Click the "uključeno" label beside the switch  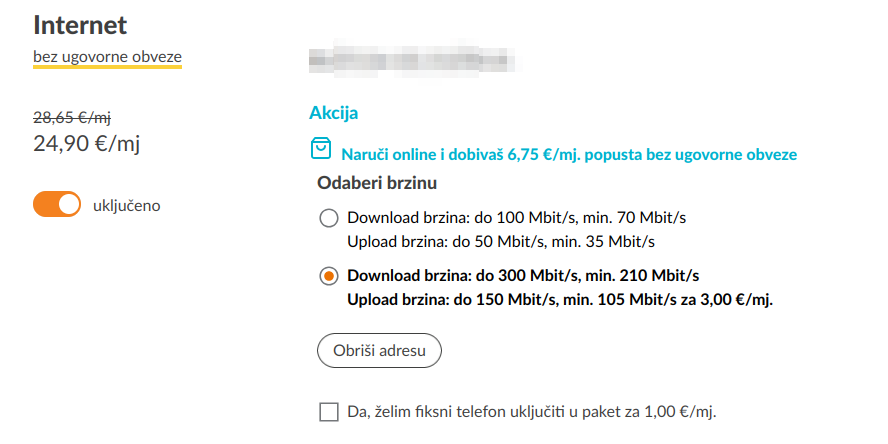pos(126,205)
